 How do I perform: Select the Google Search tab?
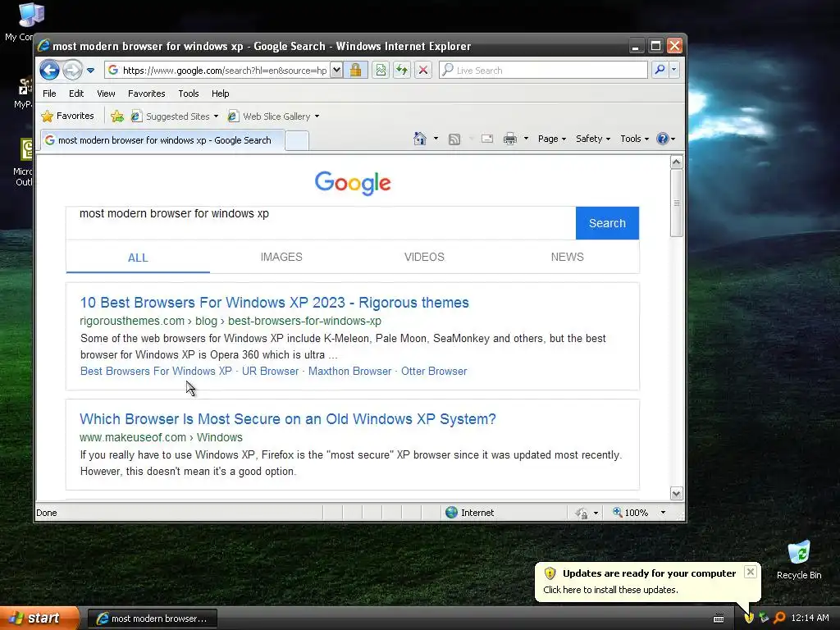pyautogui.click(x=162, y=140)
